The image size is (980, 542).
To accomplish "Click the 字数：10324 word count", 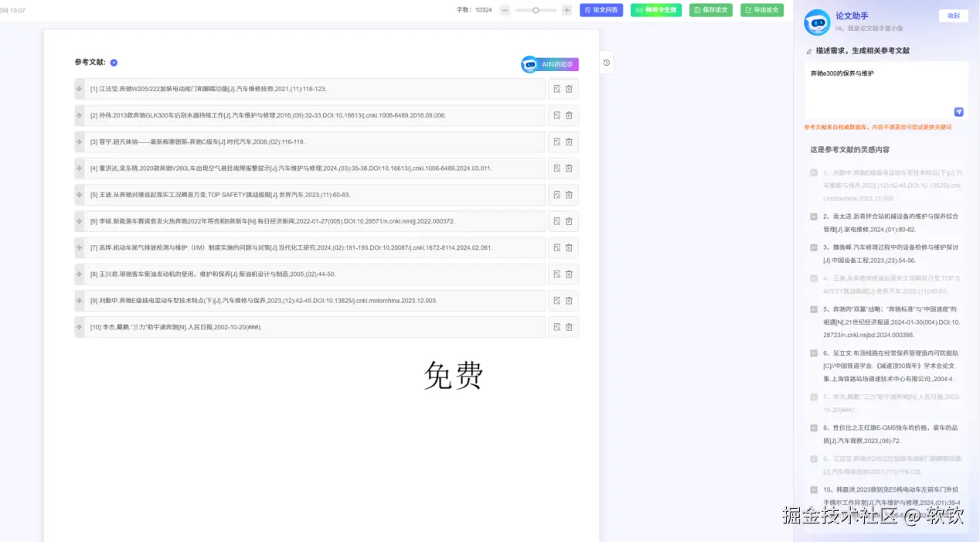I will pos(474,10).
